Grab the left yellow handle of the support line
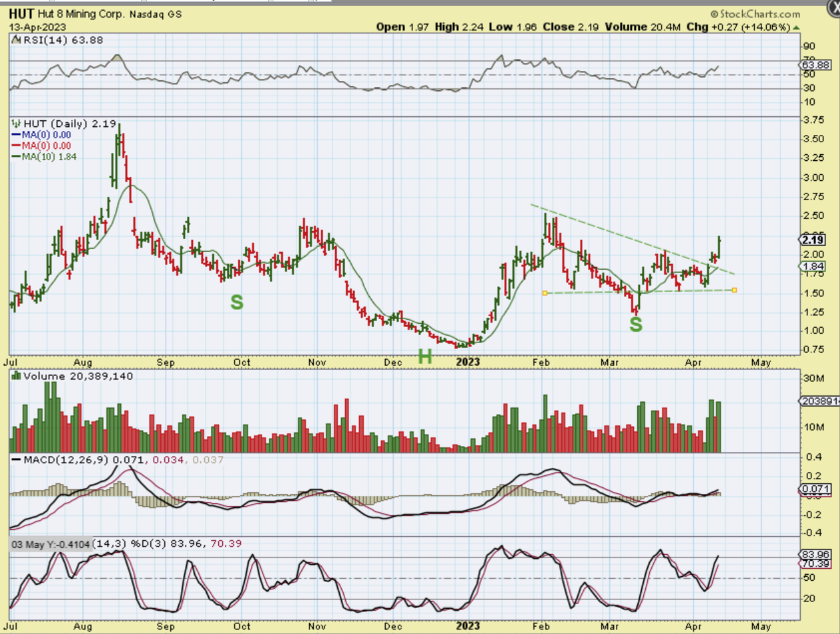The height and width of the screenshot is (634, 840). [x=545, y=293]
